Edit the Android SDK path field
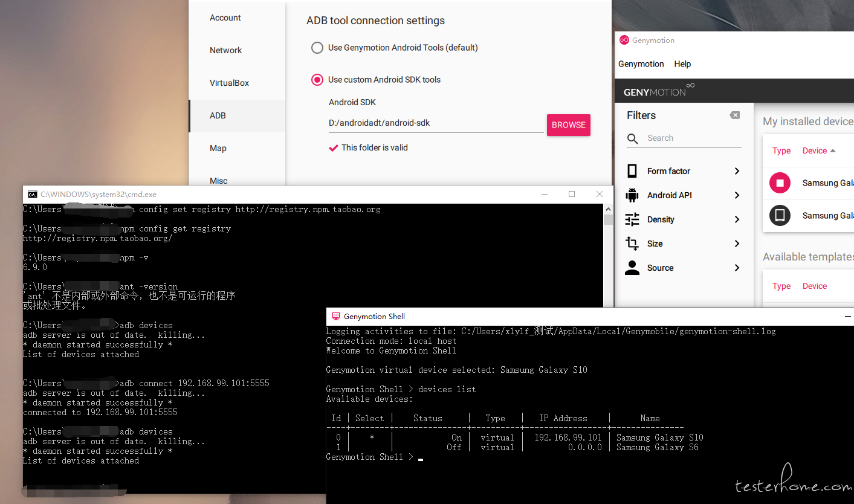The height and width of the screenshot is (504, 854). (x=436, y=123)
